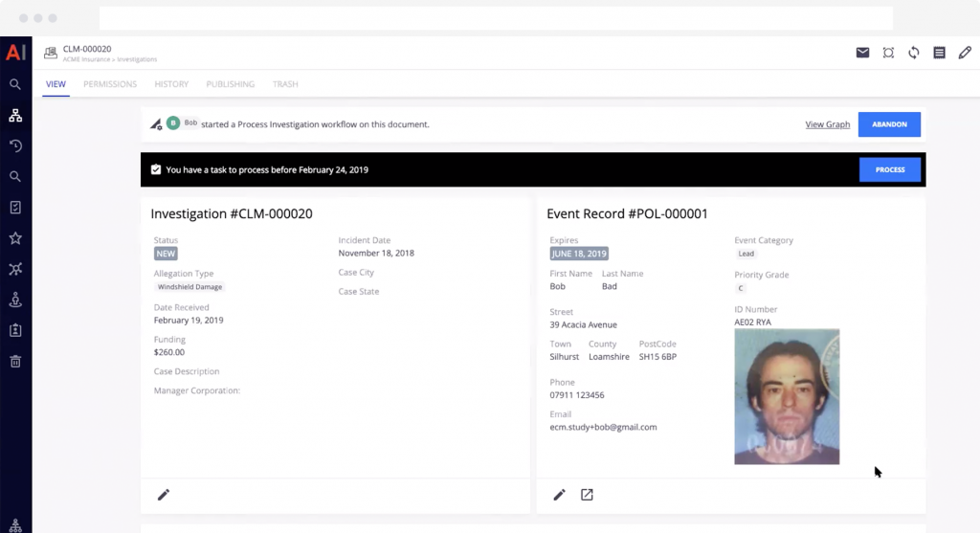Screen dimensions: 980x533
Task: Click the ID photo thumbnail
Action: click(x=787, y=396)
